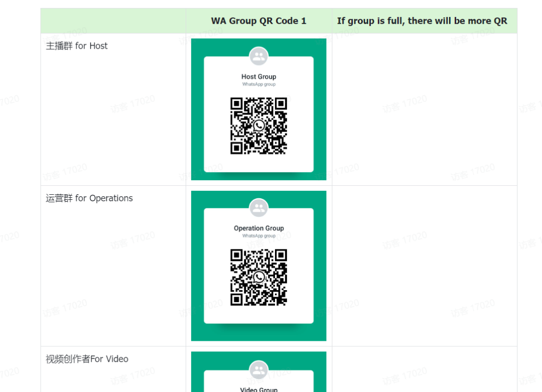Image resolution: width=542 pixels, height=392 pixels.
Task: Select 'If group is full' header cell
Action: point(425,21)
